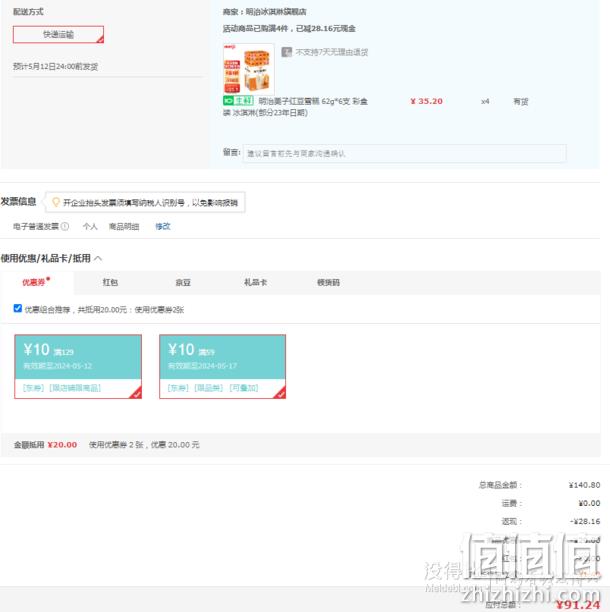Click the lightbulb tip icon in invoice info
The image size is (610, 612).
pyautogui.click(x=56, y=202)
